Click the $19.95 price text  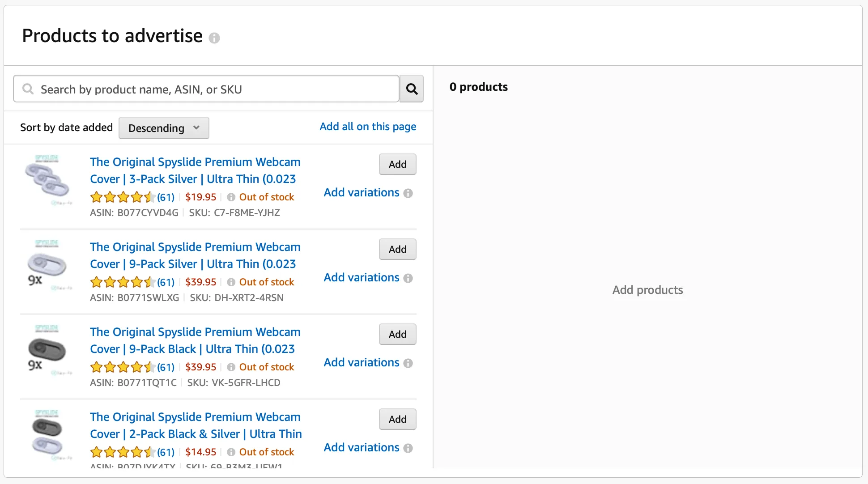[201, 197]
